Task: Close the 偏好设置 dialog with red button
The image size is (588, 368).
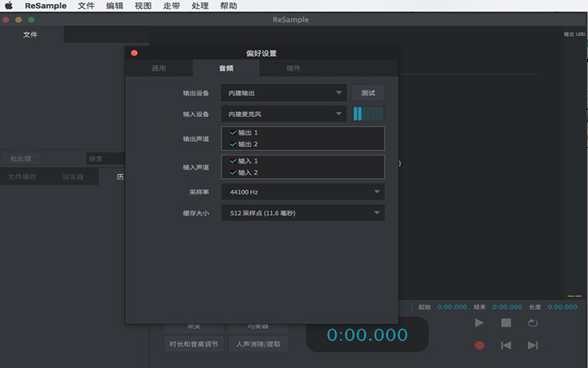Action: pos(135,53)
